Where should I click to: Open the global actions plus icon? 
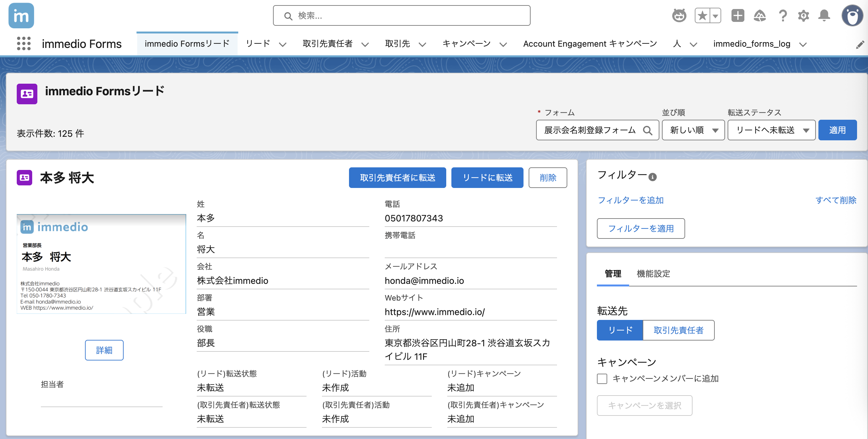(x=737, y=15)
